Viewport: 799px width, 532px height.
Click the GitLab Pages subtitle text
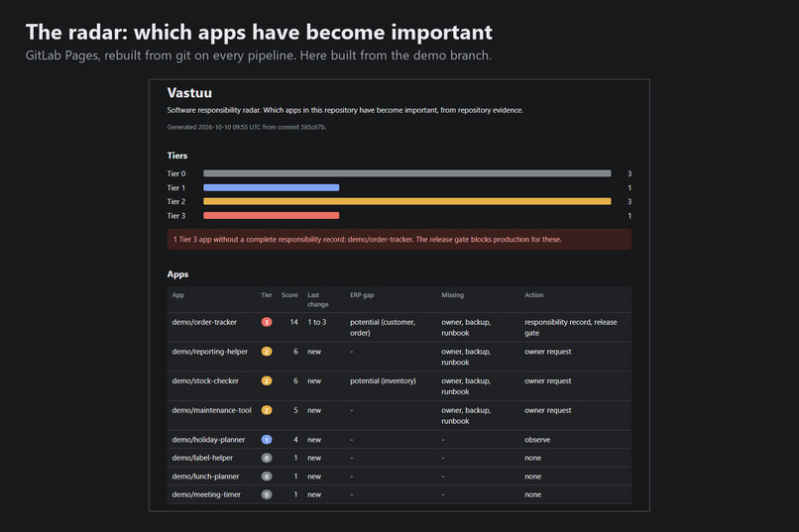(259, 55)
